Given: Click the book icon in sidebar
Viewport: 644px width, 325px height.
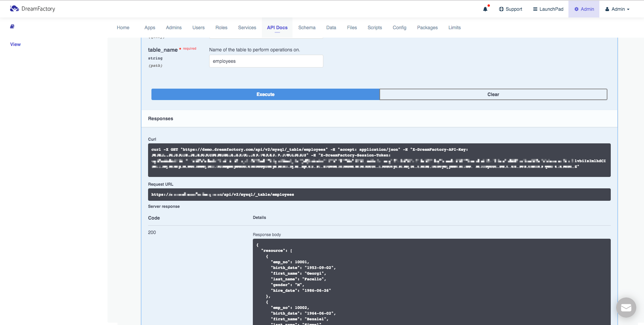Looking at the screenshot, I should coord(12,27).
